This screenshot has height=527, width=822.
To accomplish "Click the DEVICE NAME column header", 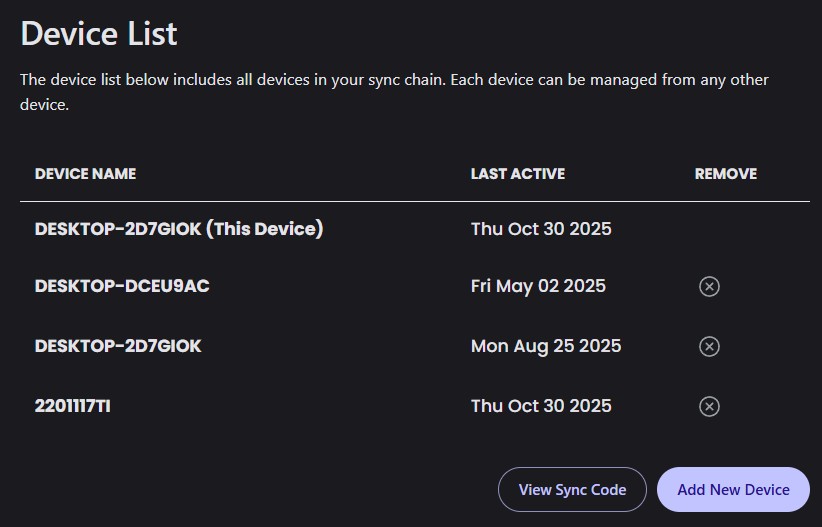I will coord(85,174).
